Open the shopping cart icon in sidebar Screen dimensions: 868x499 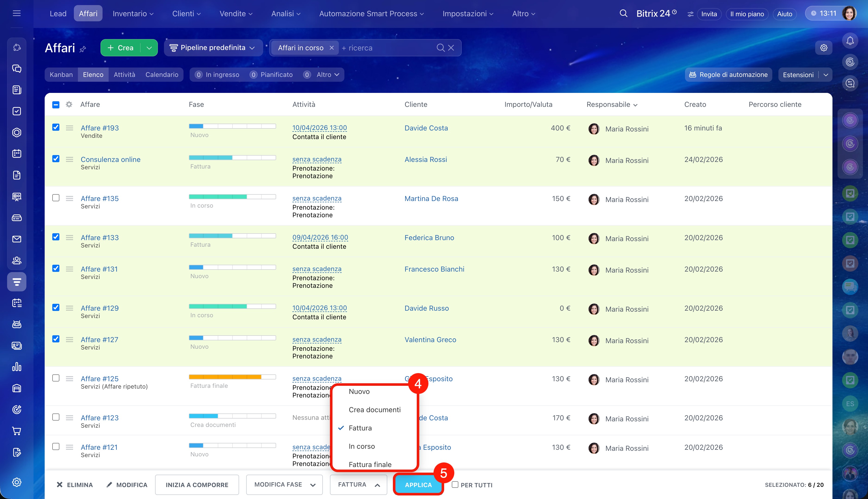[x=17, y=431]
